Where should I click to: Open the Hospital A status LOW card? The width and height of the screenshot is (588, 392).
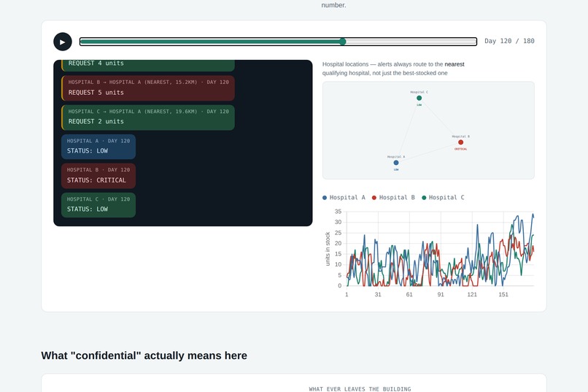click(98, 147)
